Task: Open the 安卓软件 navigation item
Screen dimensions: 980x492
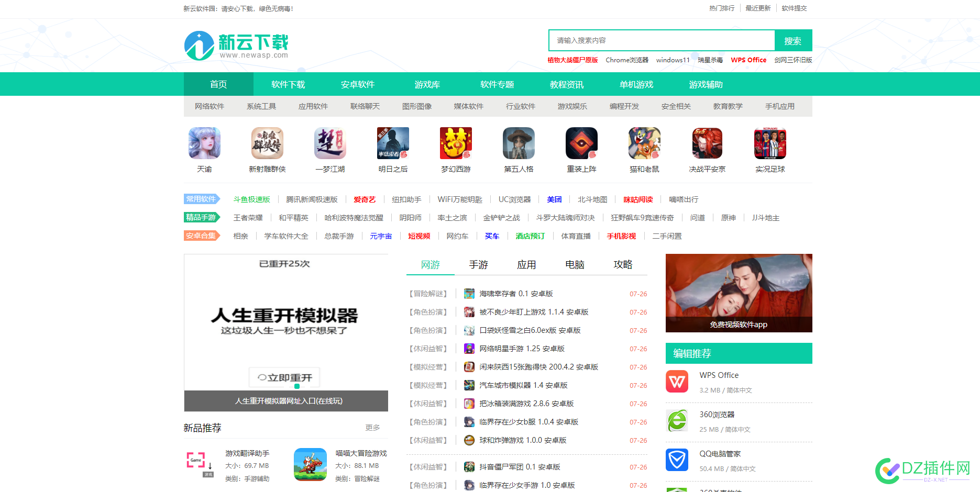Action: click(358, 84)
